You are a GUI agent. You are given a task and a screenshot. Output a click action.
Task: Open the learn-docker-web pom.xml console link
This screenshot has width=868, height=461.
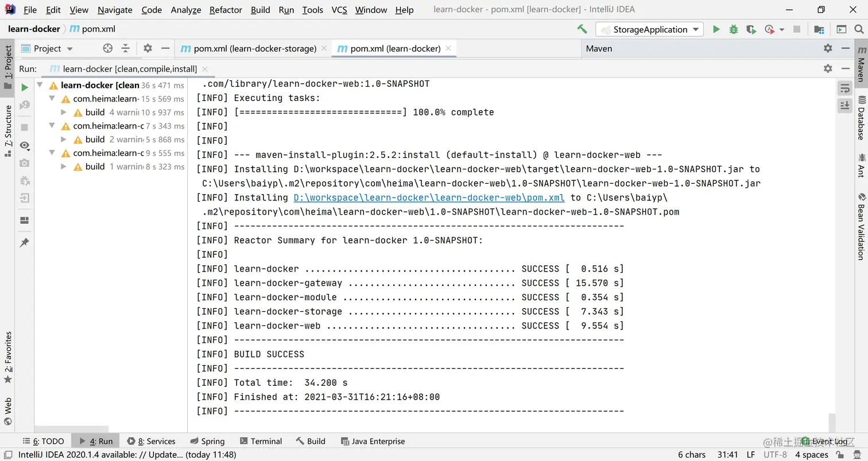tap(429, 197)
